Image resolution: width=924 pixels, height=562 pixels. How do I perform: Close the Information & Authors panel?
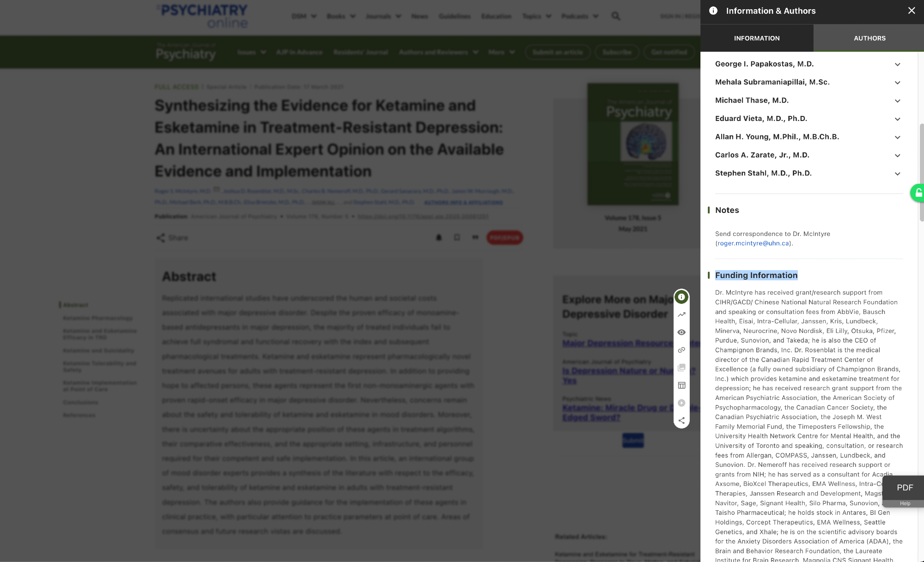pyautogui.click(x=912, y=11)
